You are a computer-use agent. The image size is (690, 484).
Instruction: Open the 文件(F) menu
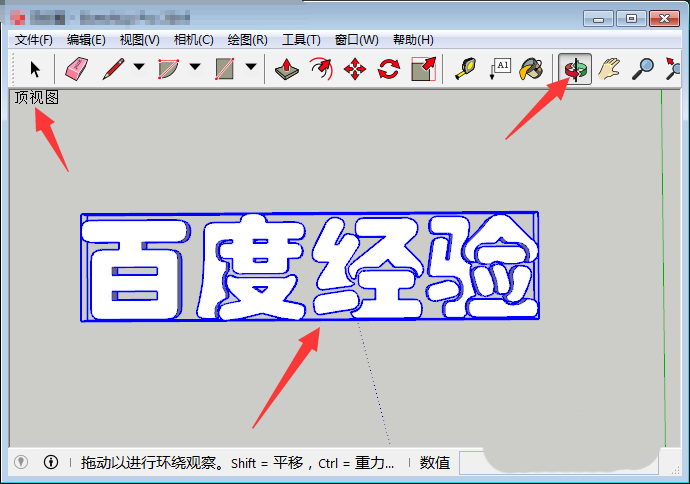point(33,40)
